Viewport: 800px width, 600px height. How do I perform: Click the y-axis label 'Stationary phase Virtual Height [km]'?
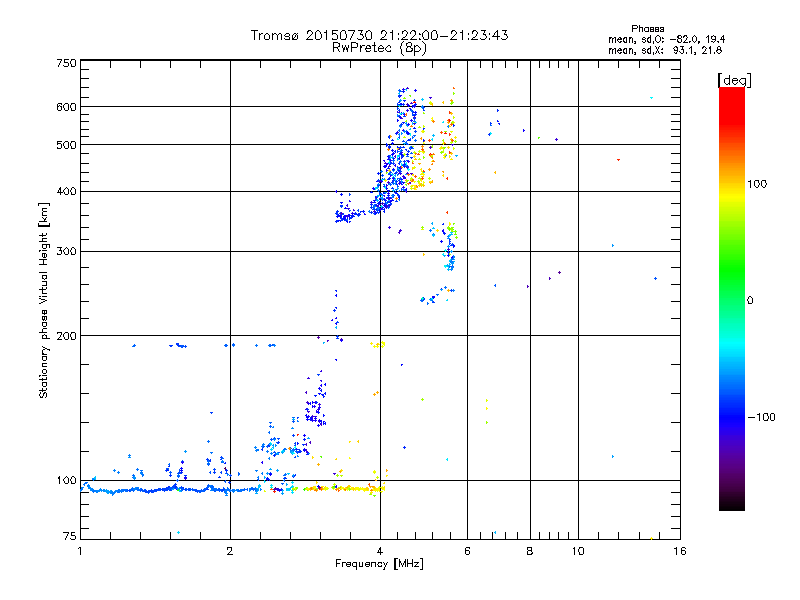[43, 301]
